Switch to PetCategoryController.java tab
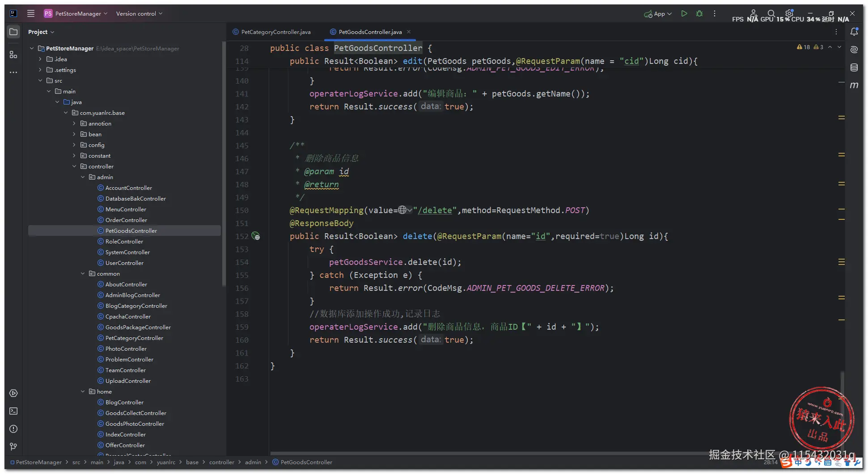Viewport: 868px width, 474px height. click(271, 32)
